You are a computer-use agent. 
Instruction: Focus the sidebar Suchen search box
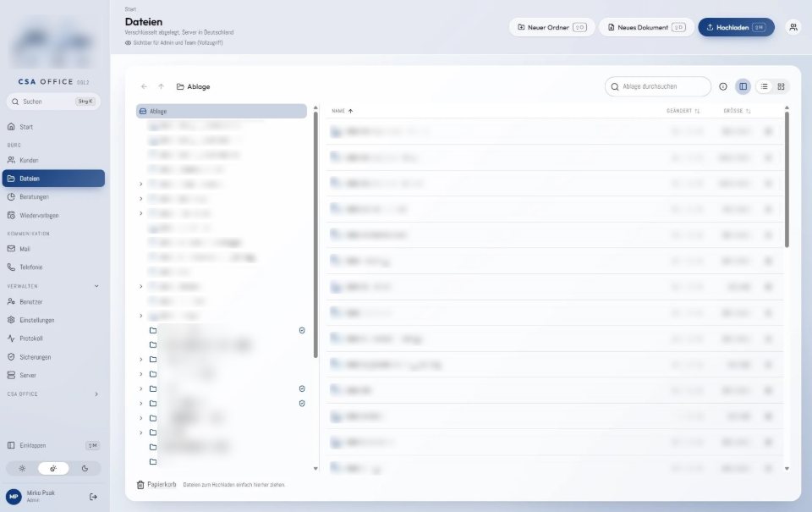click(x=53, y=102)
